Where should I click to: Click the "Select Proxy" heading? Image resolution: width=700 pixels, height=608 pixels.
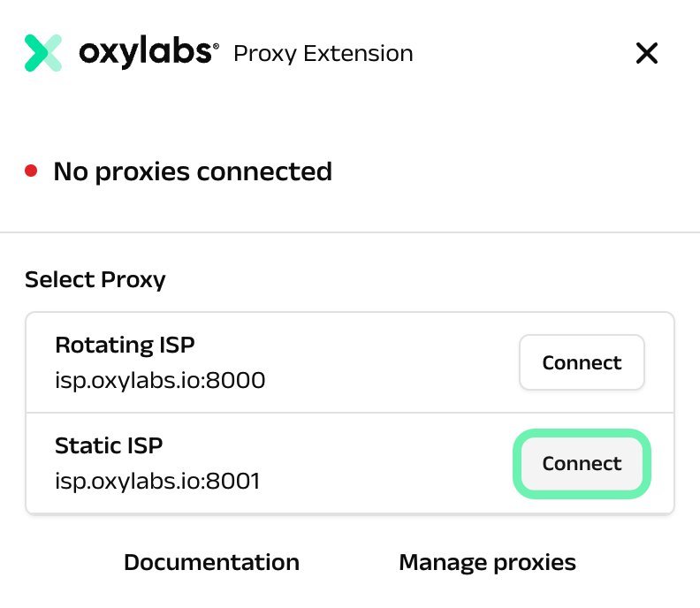click(x=95, y=280)
